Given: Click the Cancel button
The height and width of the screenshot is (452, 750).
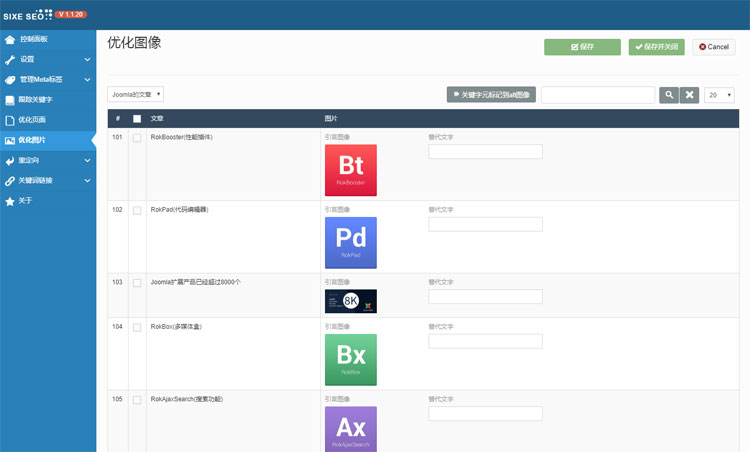Looking at the screenshot, I should tap(714, 47).
